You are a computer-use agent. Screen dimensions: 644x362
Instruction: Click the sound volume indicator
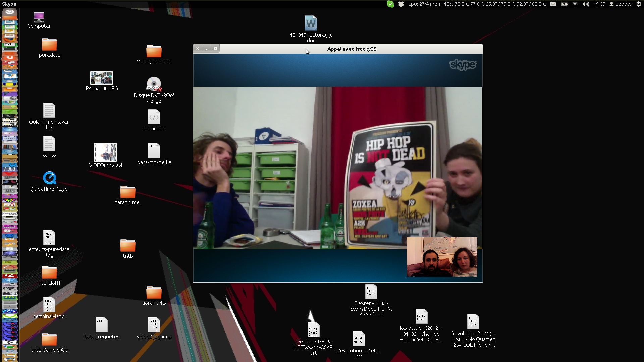click(x=586, y=4)
